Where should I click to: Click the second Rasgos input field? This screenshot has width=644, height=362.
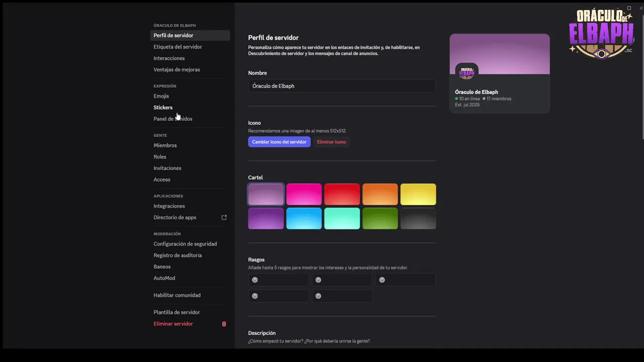(342, 280)
